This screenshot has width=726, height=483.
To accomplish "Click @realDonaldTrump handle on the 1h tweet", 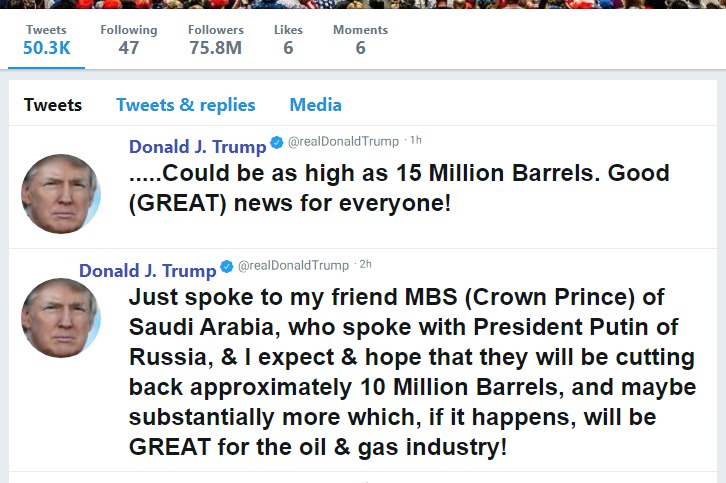I will click(x=343, y=142).
